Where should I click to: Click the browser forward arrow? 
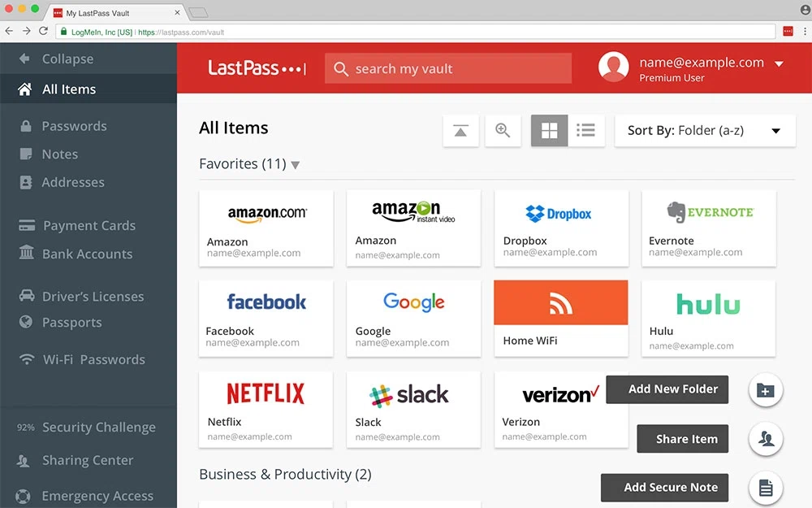[26, 31]
